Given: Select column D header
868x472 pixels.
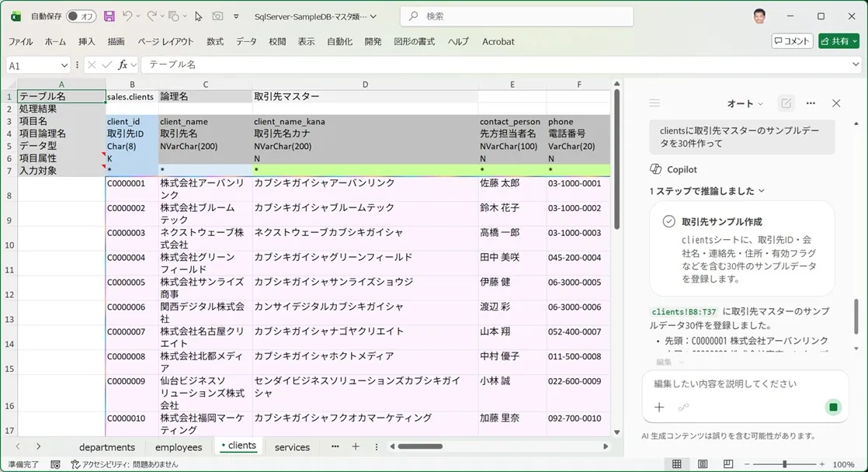Looking at the screenshot, I should (x=366, y=85).
